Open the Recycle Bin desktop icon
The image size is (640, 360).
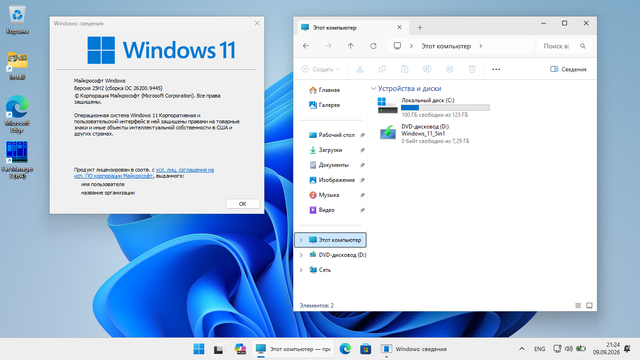(x=17, y=20)
